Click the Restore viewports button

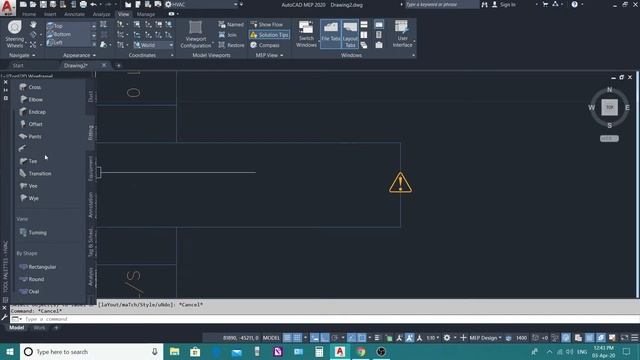point(231,45)
